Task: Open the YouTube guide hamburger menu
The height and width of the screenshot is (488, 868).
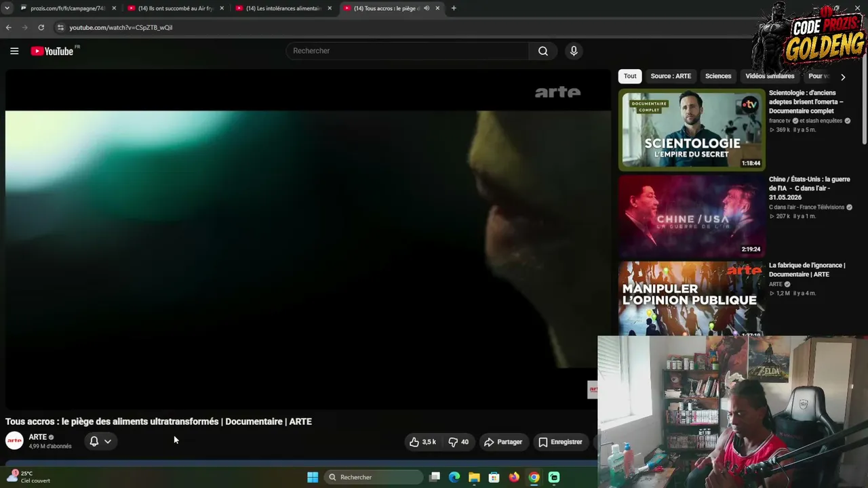Action: pos(14,51)
